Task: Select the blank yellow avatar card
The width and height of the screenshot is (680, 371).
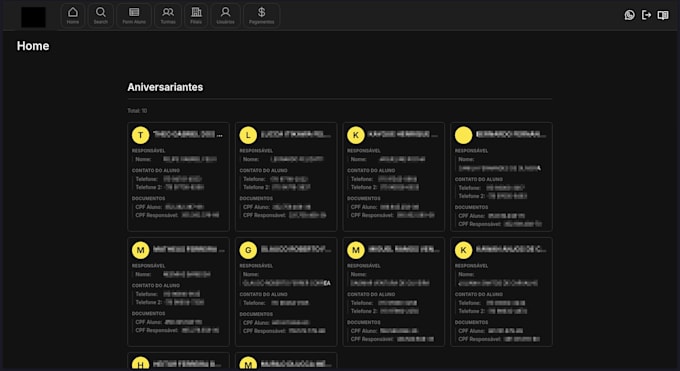Action: (501, 177)
